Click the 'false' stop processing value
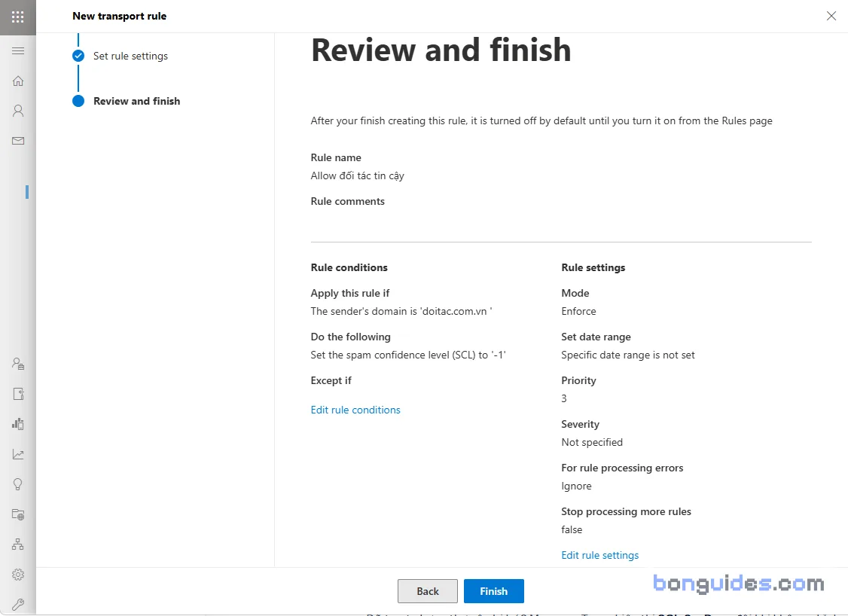Viewport: 848px width, 616px height. click(572, 530)
